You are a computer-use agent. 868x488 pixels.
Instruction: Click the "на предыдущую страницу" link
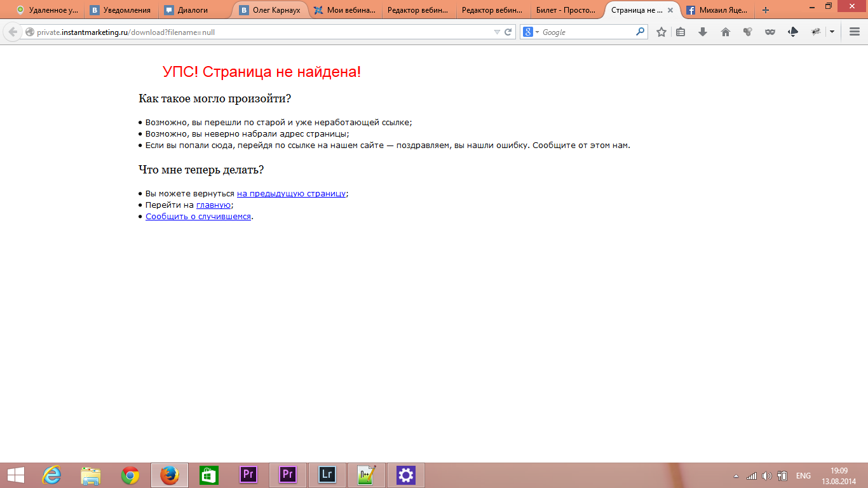pyautogui.click(x=291, y=194)
